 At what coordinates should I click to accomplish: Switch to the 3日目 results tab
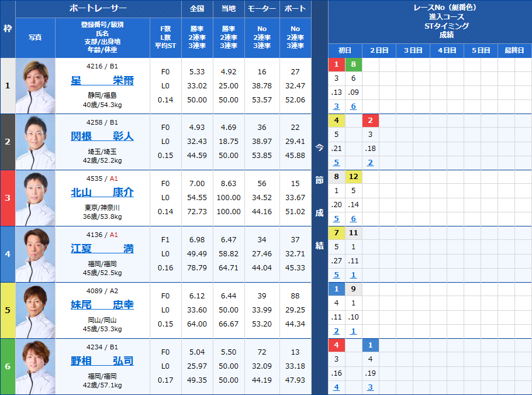(412, 50)
